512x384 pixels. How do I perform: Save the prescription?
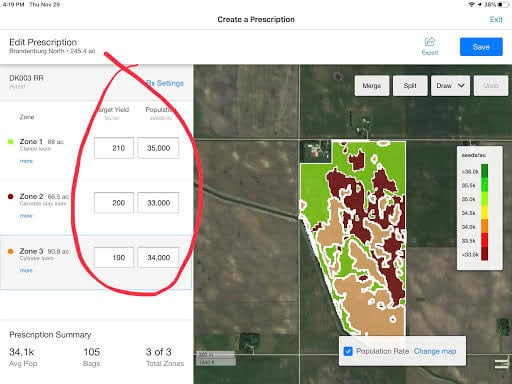pyautogui.click(x=481, y=47)
